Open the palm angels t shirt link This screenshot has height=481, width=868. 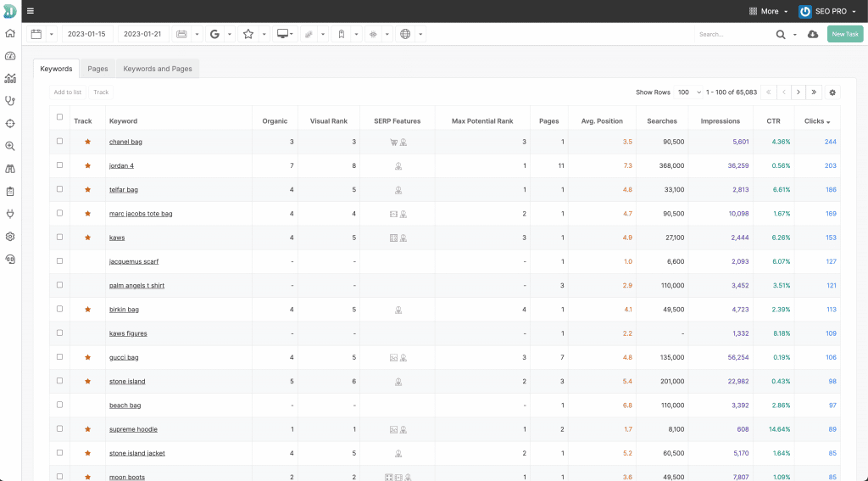[136, 285]
